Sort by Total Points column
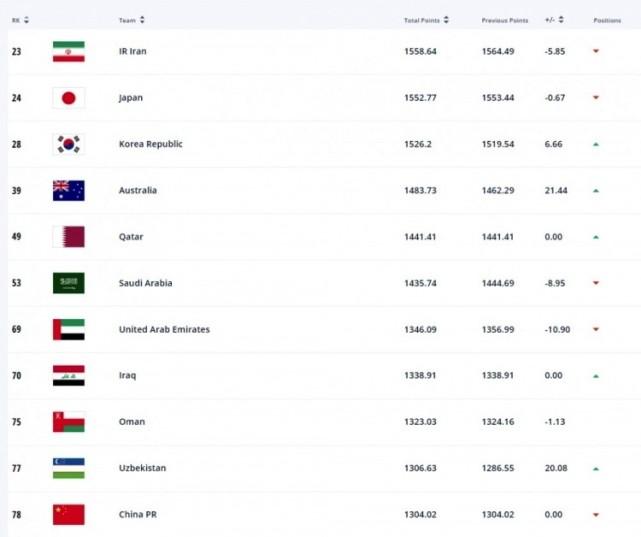Screen dimensions: 641x537 (x=425, y=20)
